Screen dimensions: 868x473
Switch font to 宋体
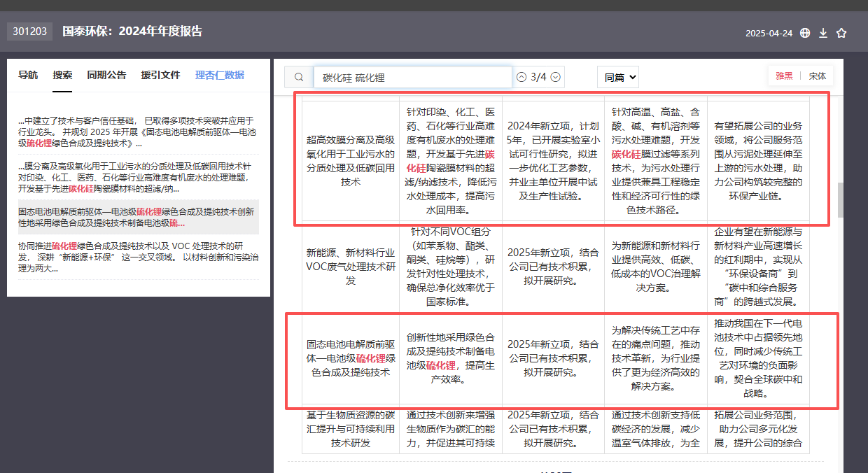[817, 76]
